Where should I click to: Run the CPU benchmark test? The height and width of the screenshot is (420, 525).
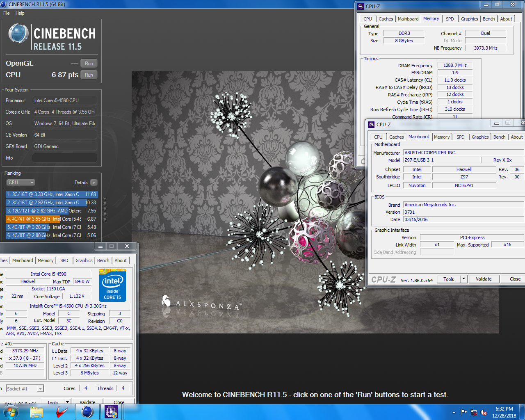coord(89,75)
